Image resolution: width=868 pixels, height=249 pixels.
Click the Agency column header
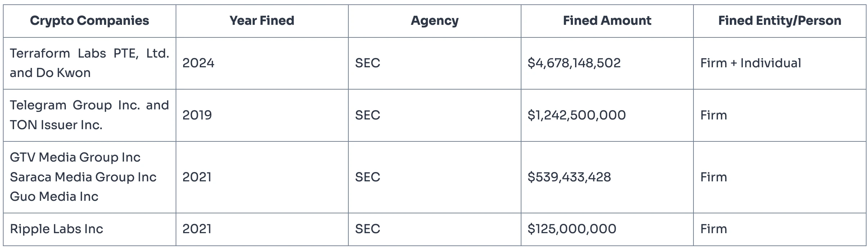click(x=434, y=21)
